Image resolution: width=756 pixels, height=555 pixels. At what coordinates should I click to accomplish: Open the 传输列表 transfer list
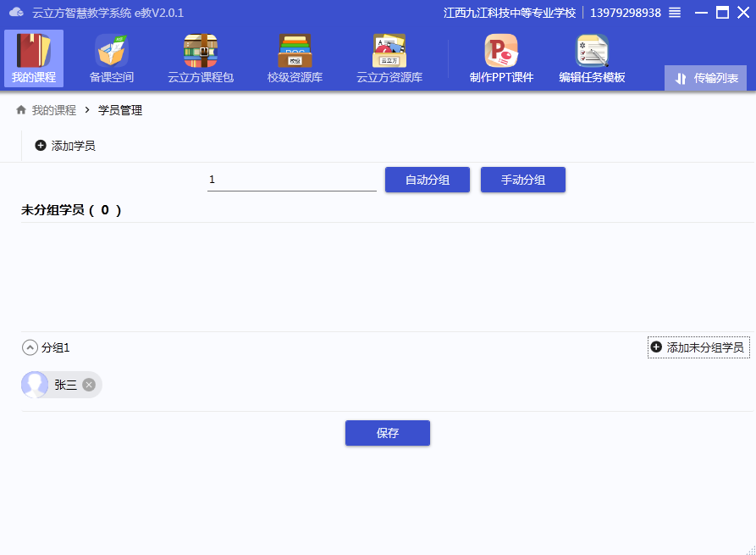(706, 78)
